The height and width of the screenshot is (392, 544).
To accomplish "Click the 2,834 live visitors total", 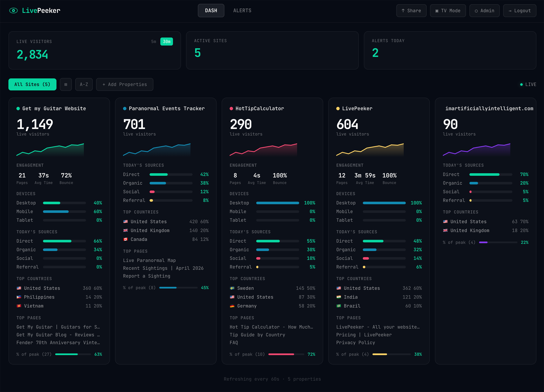I will click(x=32, y=54).
